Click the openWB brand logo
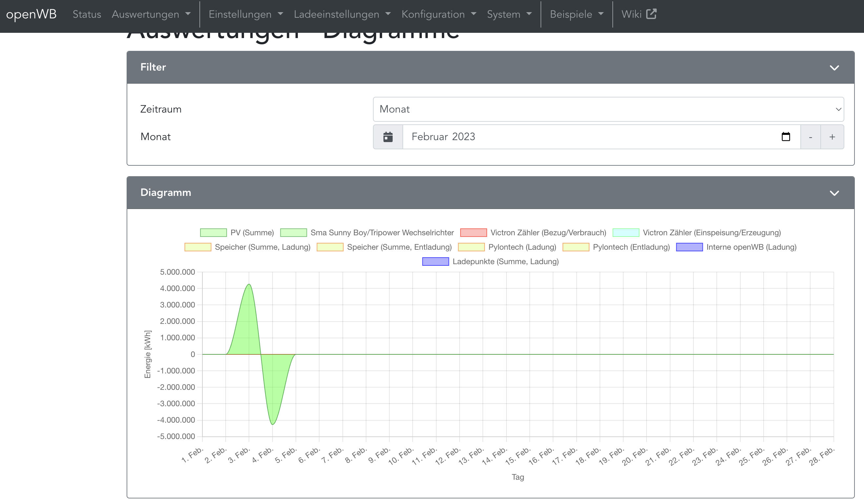The image size is (864, 504). pos(31,14)
